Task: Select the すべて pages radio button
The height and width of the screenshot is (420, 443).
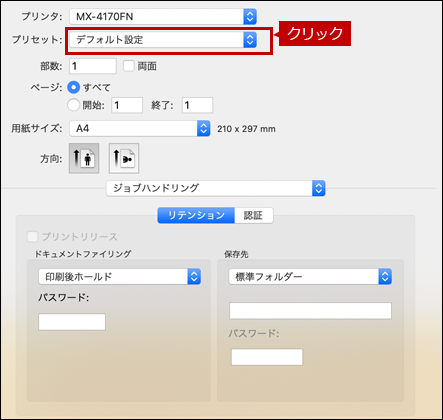Action: [73, 87]
